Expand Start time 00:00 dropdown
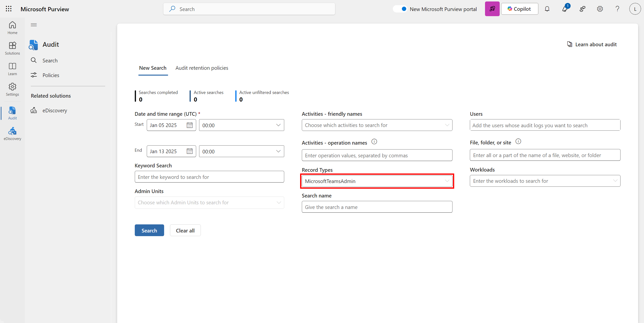The image size is (644, 323). click(241, 125)
